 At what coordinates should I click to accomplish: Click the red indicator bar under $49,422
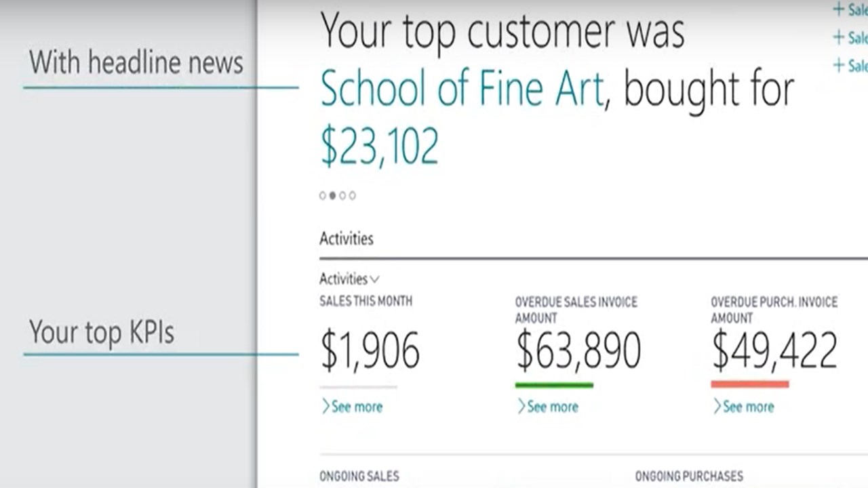750,384
